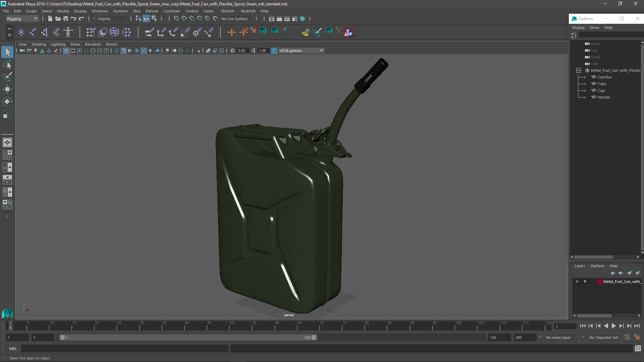Click the Undo arrow icon

(73, 19)
